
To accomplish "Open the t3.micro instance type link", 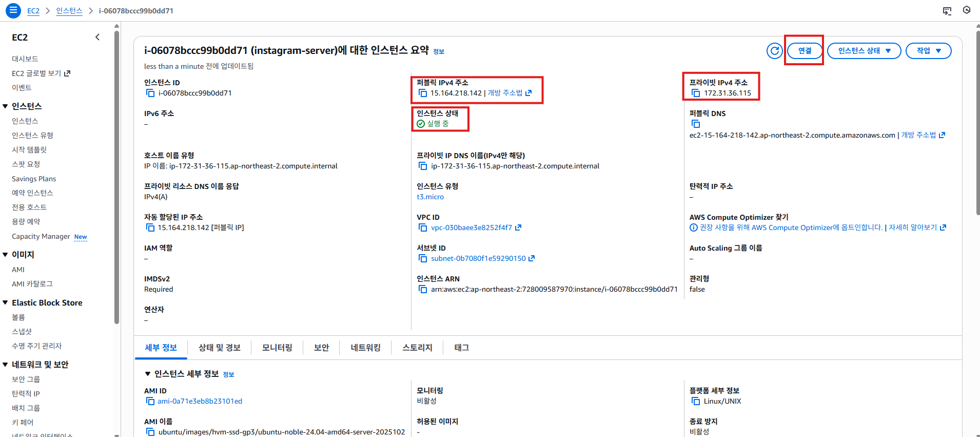I will [x=430, y=197].
